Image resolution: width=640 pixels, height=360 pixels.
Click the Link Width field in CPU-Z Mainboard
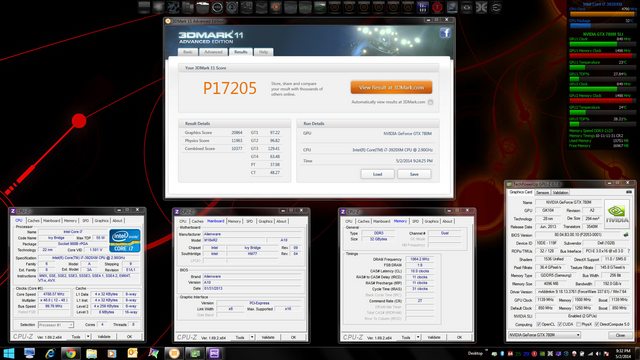230,309
